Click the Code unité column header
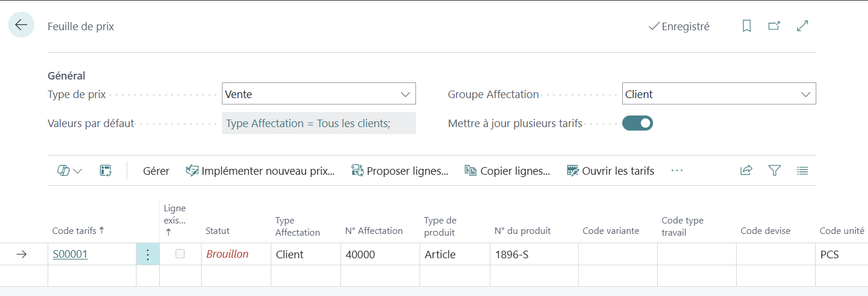The width and height of the screenshot is (868, 296). click(x=842, y=231)
